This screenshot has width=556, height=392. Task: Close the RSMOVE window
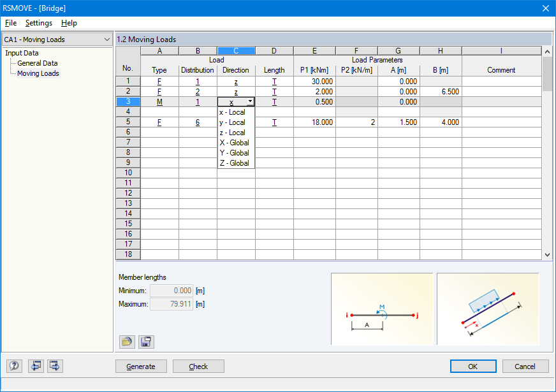point(546,8)
